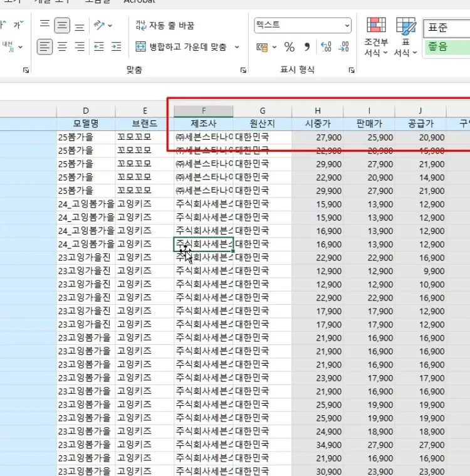Image resolution: width=470 pixels, height=476 pixels.
Task: Click the 모델명 header cell
Action: (86, 124)
